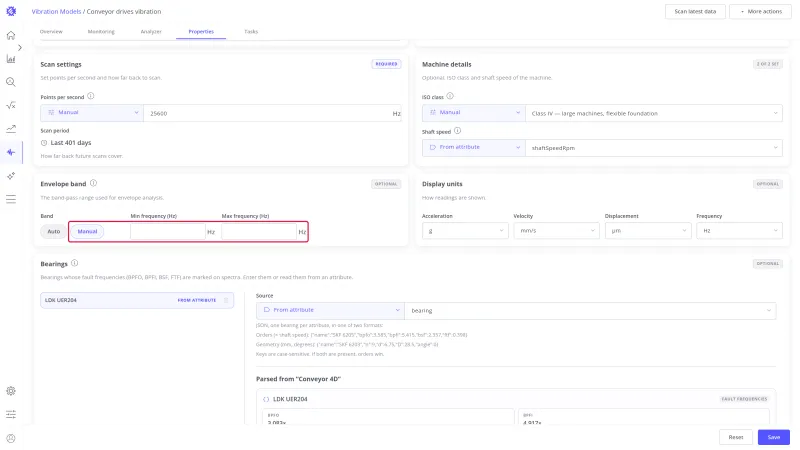Switch to the Monitoring tab
Viewport: 800px width, 450px height.
(x=101, y=32)
